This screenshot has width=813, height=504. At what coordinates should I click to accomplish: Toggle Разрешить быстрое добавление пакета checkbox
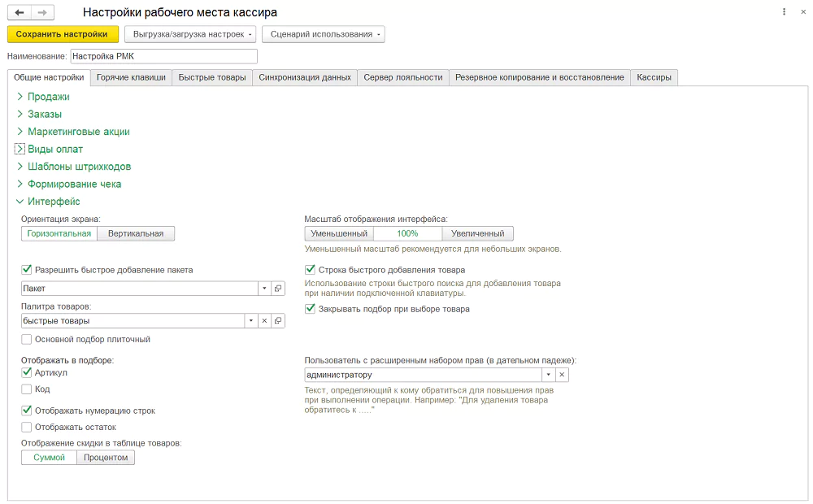click(27, 270)
